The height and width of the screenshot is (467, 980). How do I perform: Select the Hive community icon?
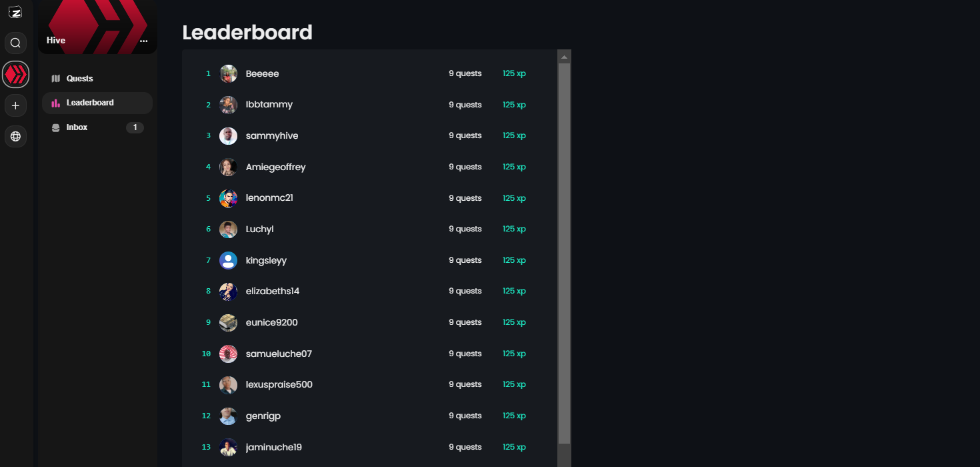click(15, 74)
